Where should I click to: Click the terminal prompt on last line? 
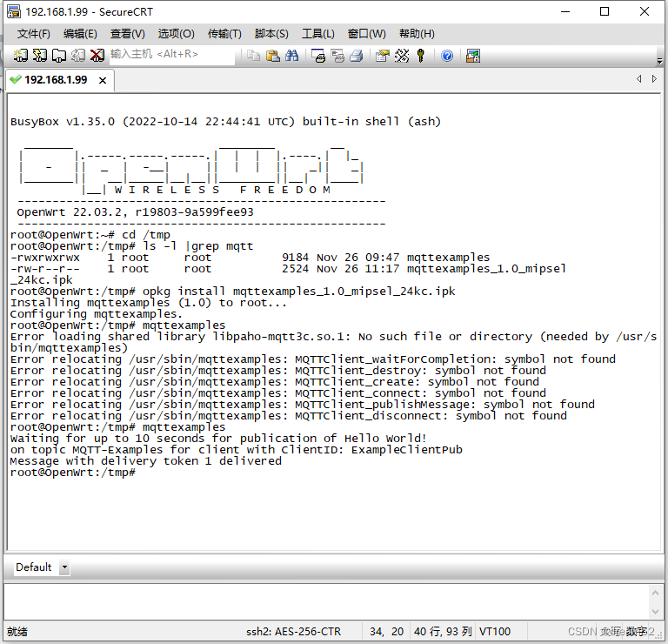(73, 473)
